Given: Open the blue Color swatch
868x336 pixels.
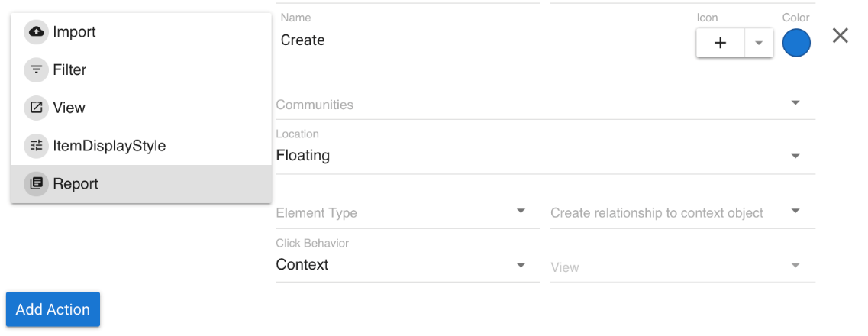Looking at the screenshot, I should pos(796,43).
